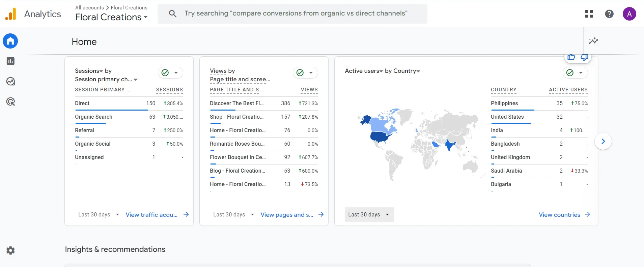Click COUNTRY column header
Screen dimensions: 644x267
(504, 90)
